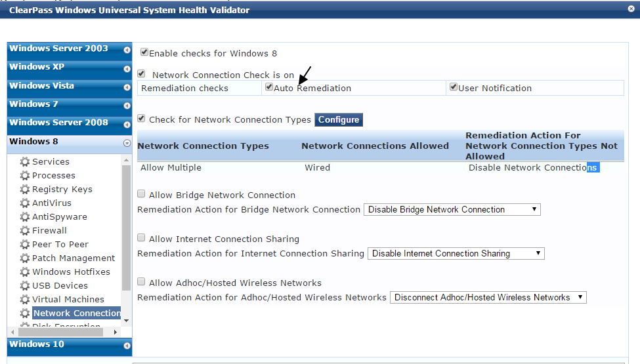Image resolution: width=640 pixels, height=364 pixels.
Task: Click the Configure button
Action: point(339,120)
